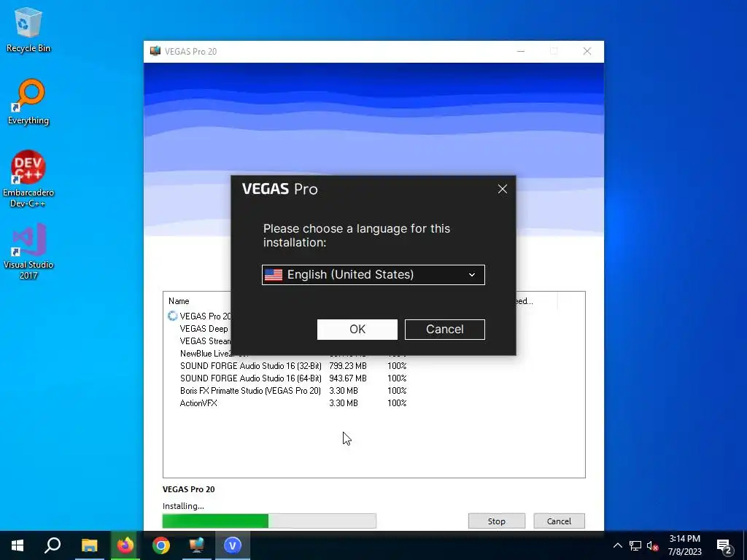Screen dimensions: 747x560
Task: Stop the VEGAS Pro 20 installation
Action: click(496, 521)
